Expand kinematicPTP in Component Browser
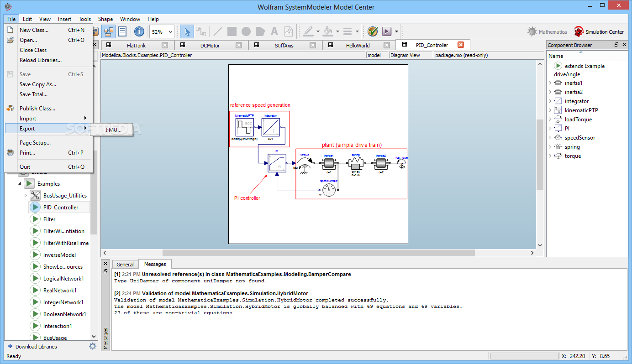The height and width of the screenshot is (364, 632). click(x=550, y=110)
